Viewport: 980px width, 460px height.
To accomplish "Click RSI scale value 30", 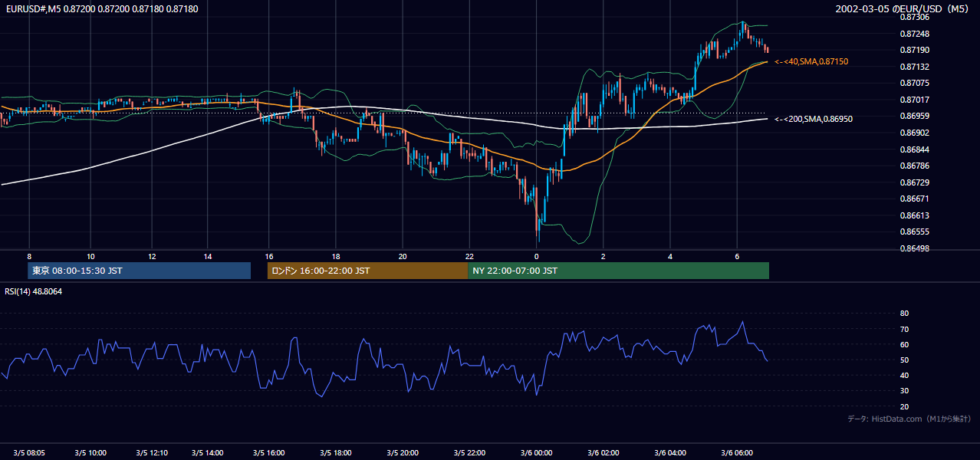I will tap(904, 391).
